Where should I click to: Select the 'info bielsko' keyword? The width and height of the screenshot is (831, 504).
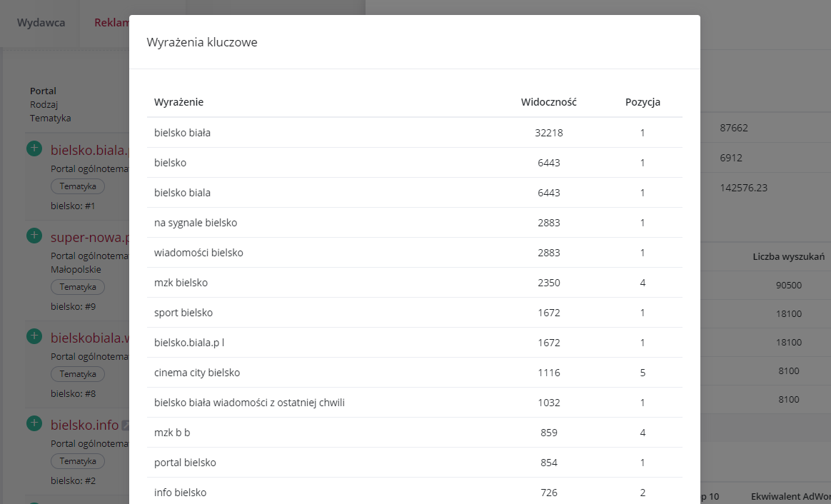tap(180, 493)
